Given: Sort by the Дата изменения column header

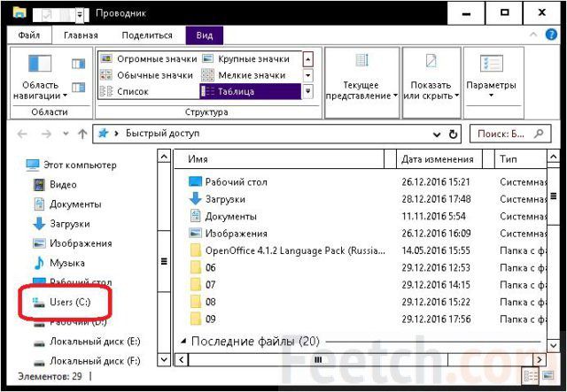Looking at the screenshot, I should pos(437,159).
